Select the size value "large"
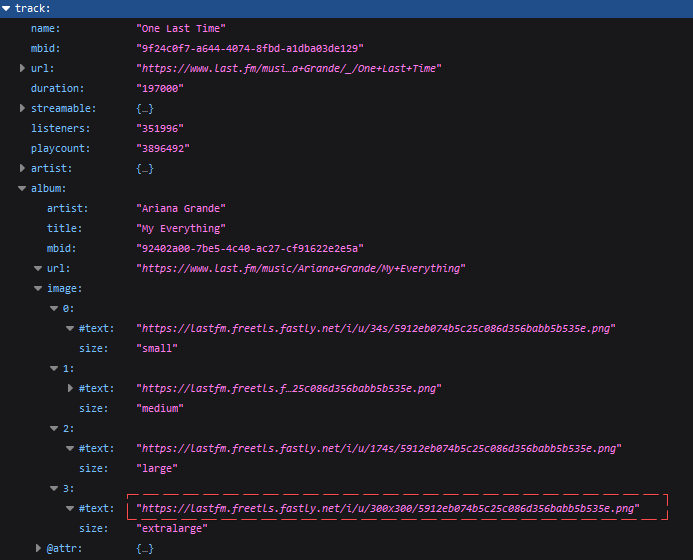The image size is (693, 560). tap(157, 468)
